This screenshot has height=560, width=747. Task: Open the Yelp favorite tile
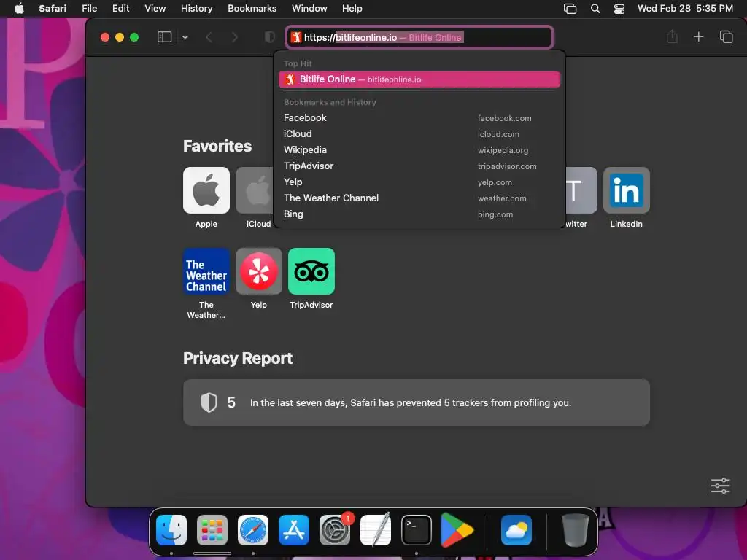(259, 271)
